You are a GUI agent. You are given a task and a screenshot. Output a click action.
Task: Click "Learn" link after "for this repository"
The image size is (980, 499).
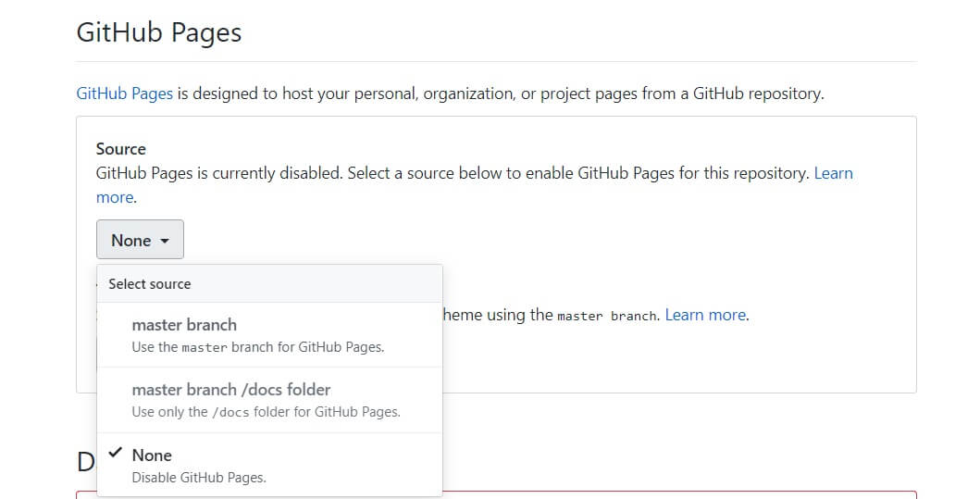tap(833, 173)
